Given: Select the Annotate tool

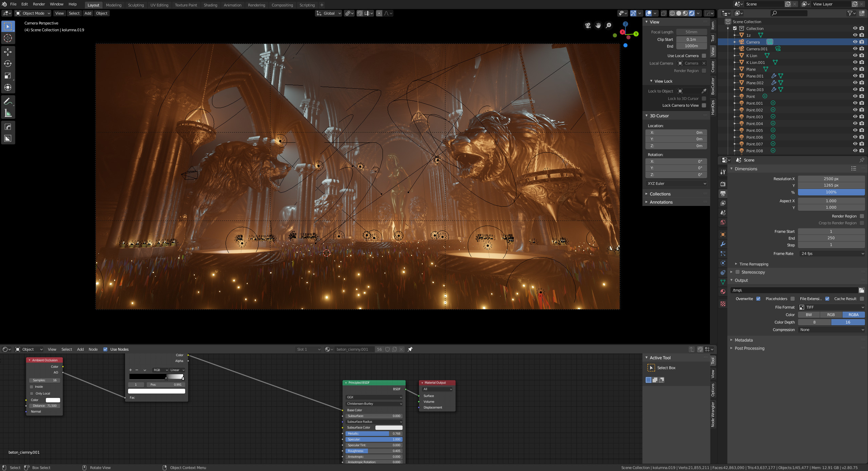Looking at the screenshot, I should 8,101.
